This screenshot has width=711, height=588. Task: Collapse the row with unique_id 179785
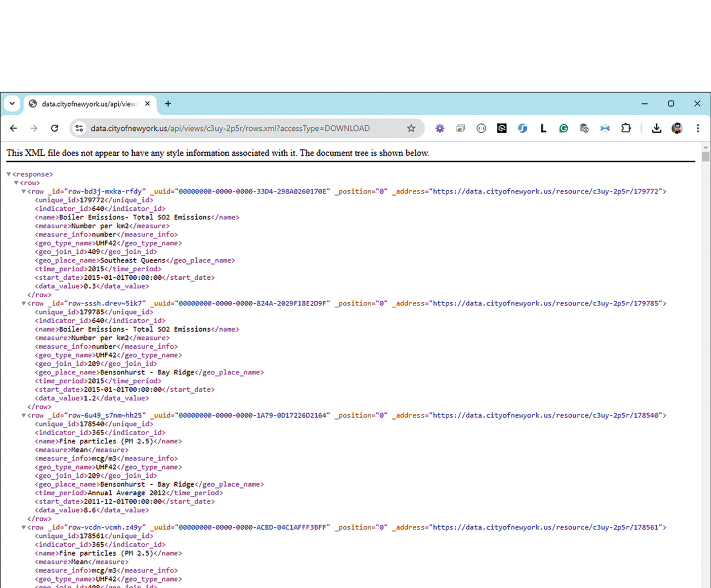[24, 303]
